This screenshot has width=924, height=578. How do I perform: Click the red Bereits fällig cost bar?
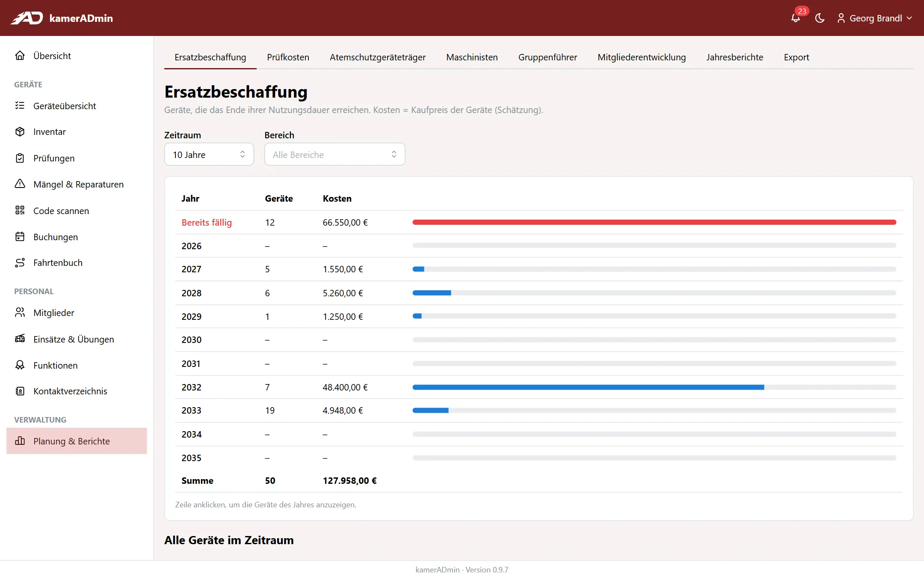(x=654, y=222)
